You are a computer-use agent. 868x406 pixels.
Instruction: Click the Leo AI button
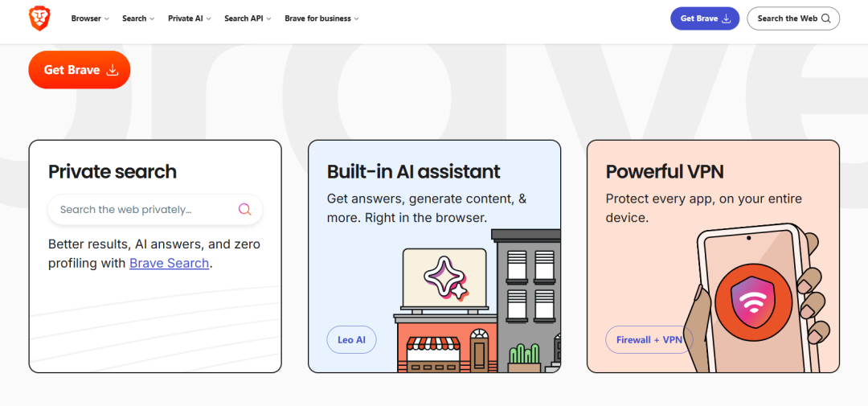351,339
